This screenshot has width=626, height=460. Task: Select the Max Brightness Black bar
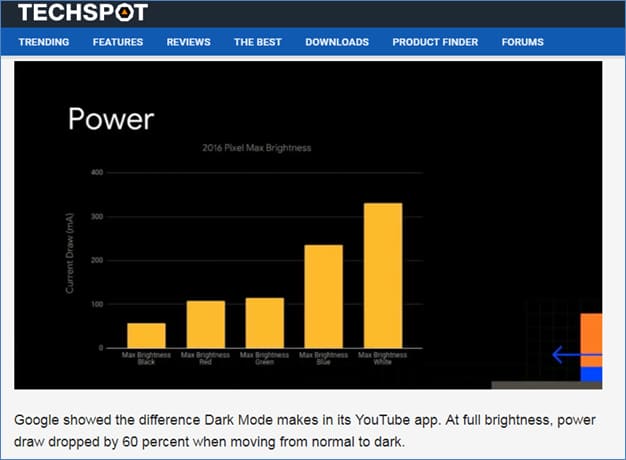146,335
